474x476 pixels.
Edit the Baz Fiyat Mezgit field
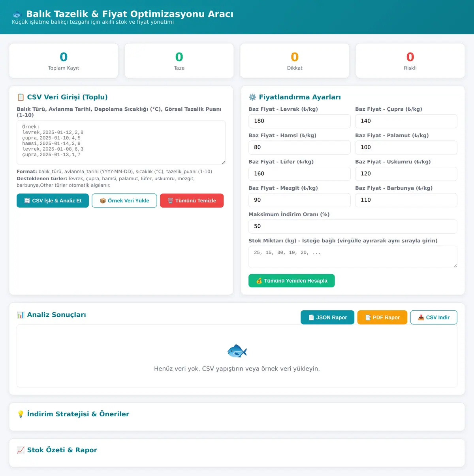[x=299, y=200]
